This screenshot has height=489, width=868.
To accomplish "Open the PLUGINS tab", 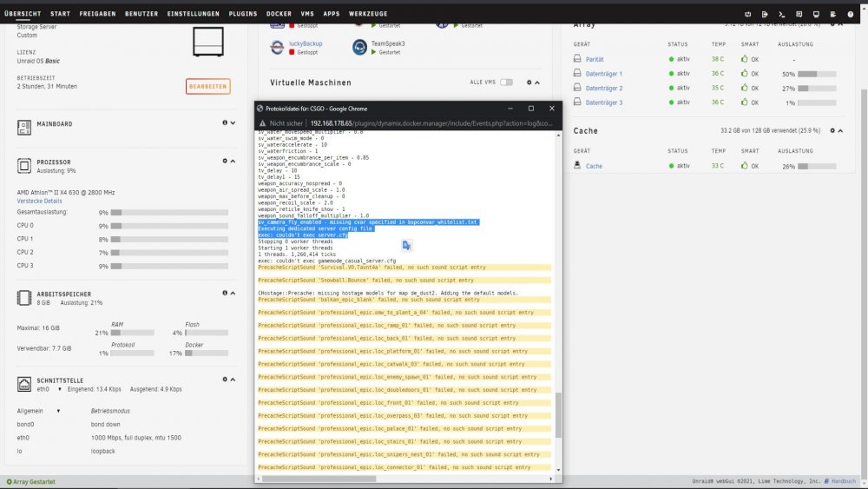I will pyautogui.click(x=243, y=14).
